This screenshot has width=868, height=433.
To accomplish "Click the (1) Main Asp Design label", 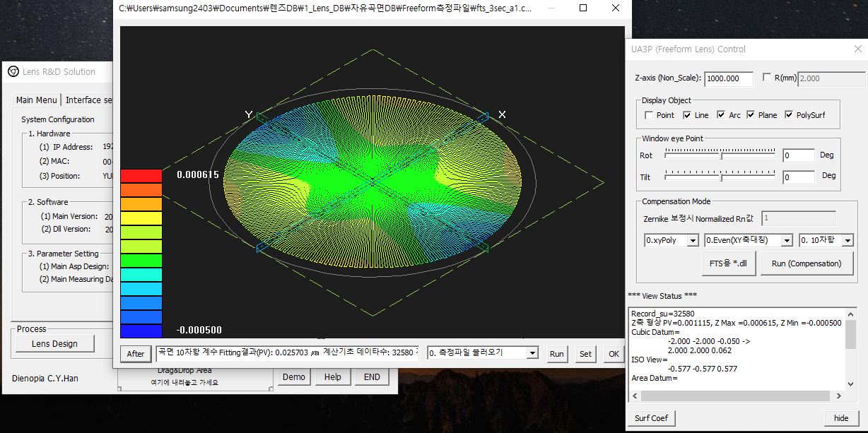I will 74,266.
